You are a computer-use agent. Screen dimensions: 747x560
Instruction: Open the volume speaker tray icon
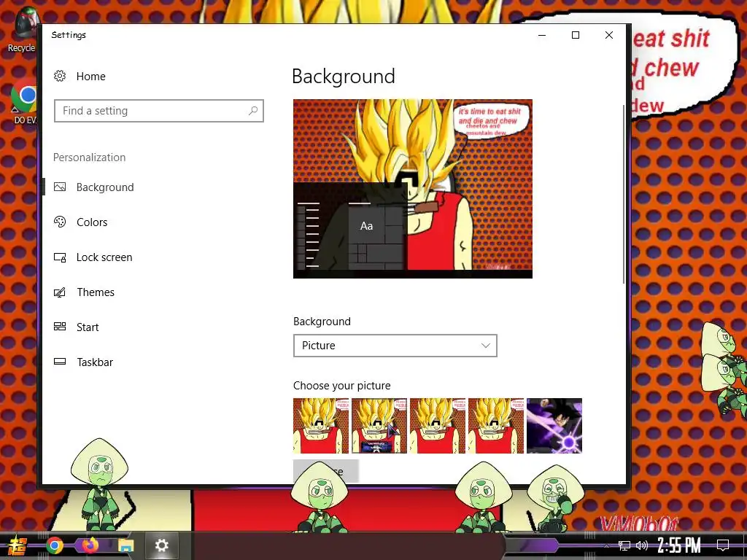click(x=642, y=545)
